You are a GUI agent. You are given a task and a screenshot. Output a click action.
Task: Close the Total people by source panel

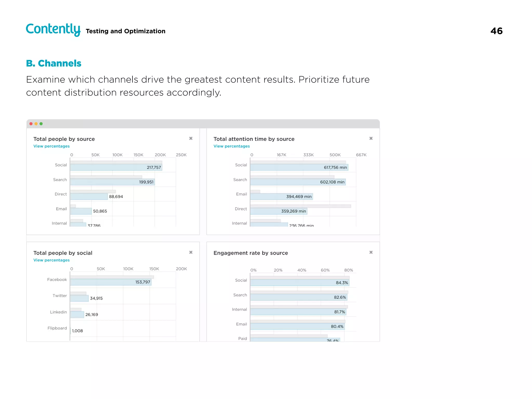click(191, 138)
